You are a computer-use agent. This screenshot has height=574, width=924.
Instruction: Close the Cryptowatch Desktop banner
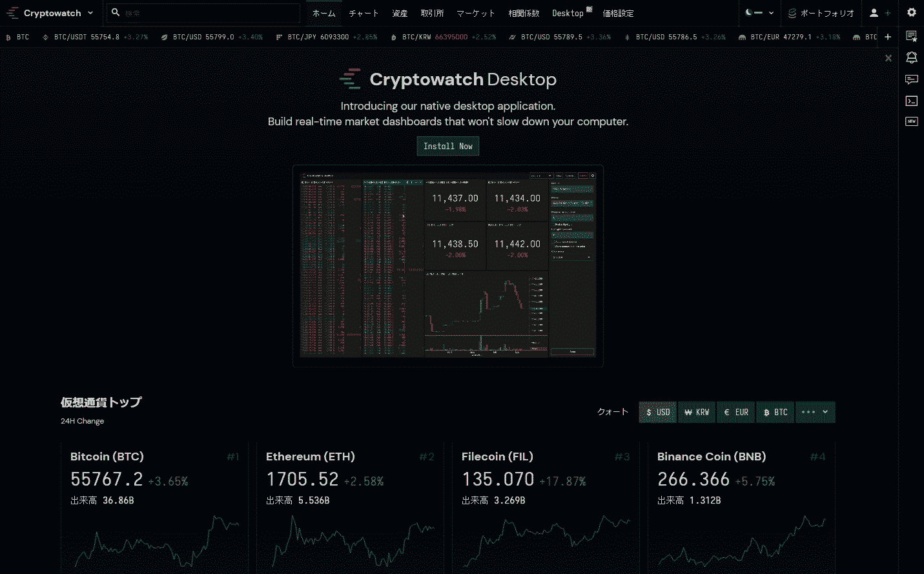click(888, 58)
